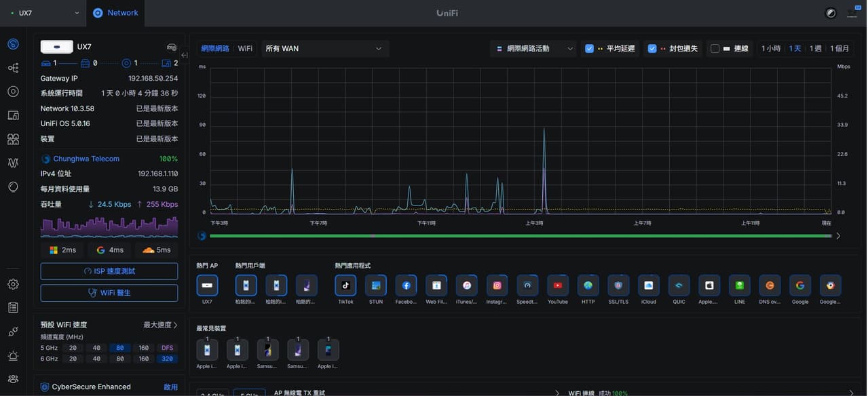Open the Network app tab
This screenshot has height=396, width=868.
coord(115,13)
